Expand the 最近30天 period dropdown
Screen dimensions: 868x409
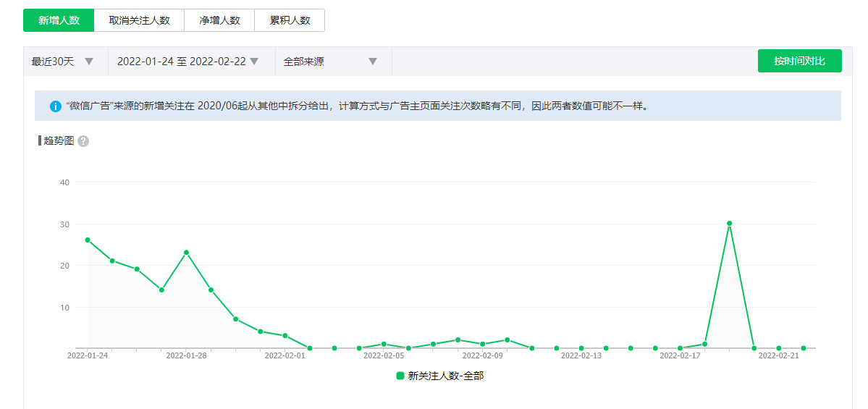[63, 62]
